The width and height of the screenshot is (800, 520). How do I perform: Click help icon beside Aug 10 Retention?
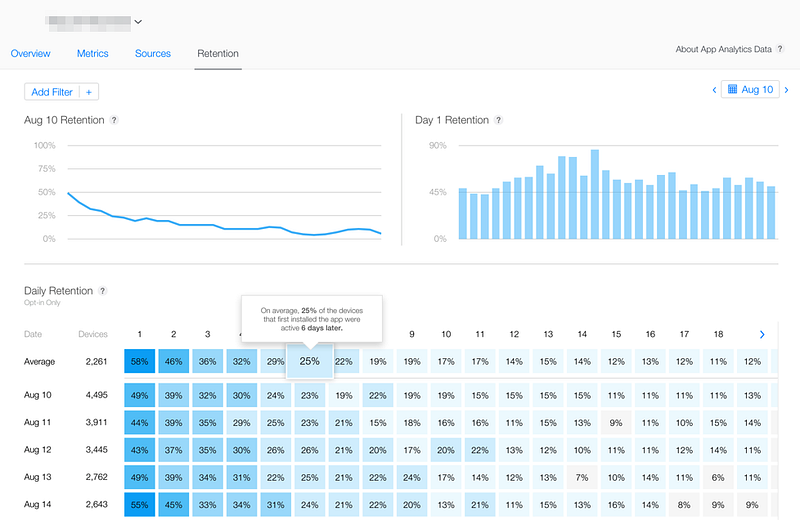(x=114, y=120)
